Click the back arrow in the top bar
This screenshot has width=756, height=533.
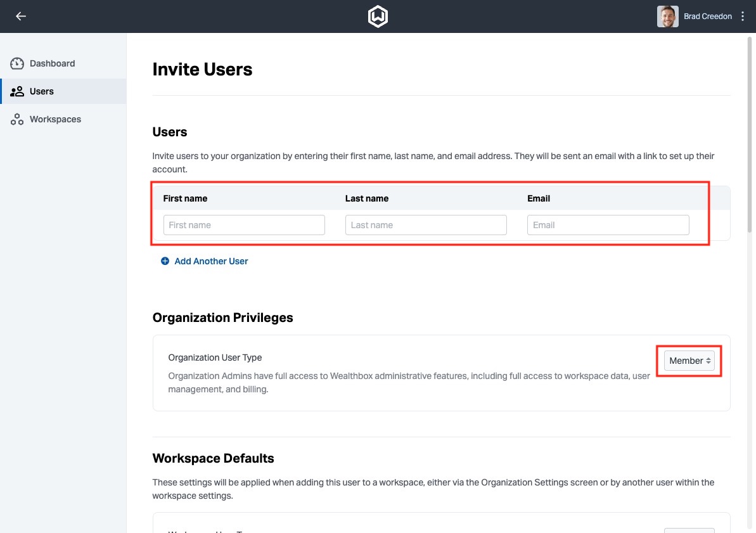pos(21,16)
